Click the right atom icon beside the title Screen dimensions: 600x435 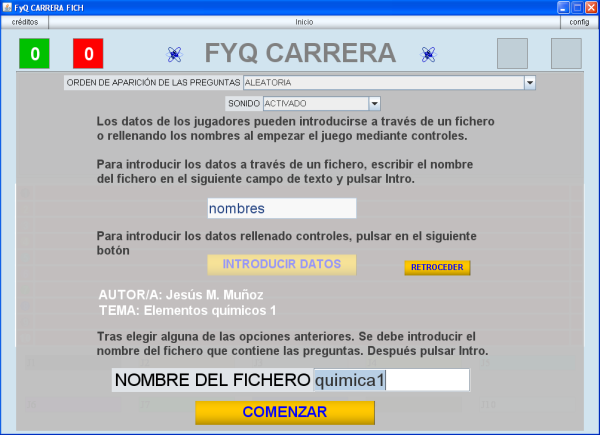[x=428, y=54]
